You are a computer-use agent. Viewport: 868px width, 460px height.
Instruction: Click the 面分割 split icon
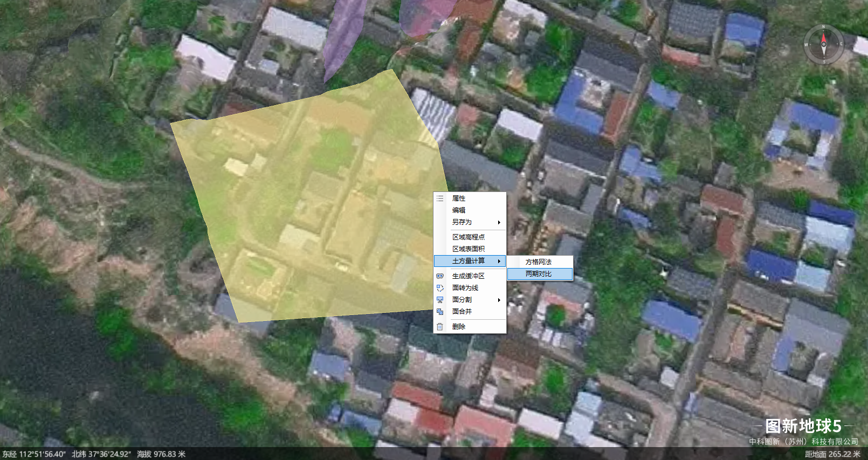(x=440, y=300)
